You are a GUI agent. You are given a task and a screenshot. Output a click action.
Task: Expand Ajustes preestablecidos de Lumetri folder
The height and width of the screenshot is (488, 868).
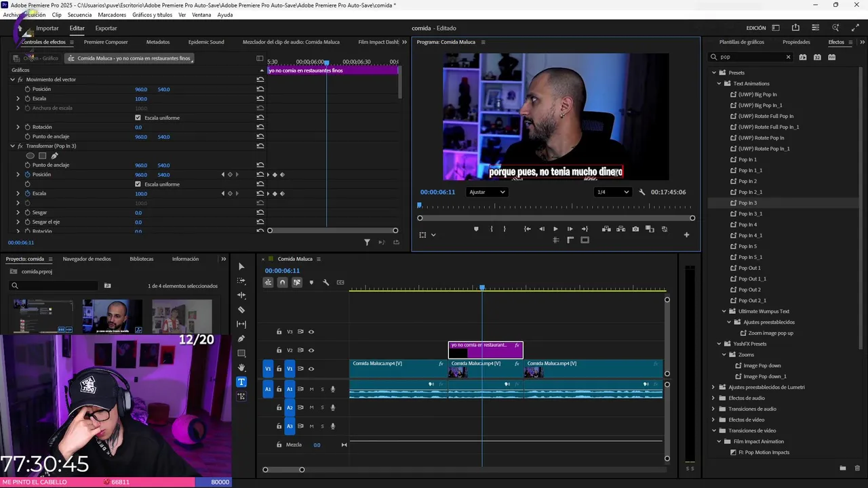coord(713,387)
